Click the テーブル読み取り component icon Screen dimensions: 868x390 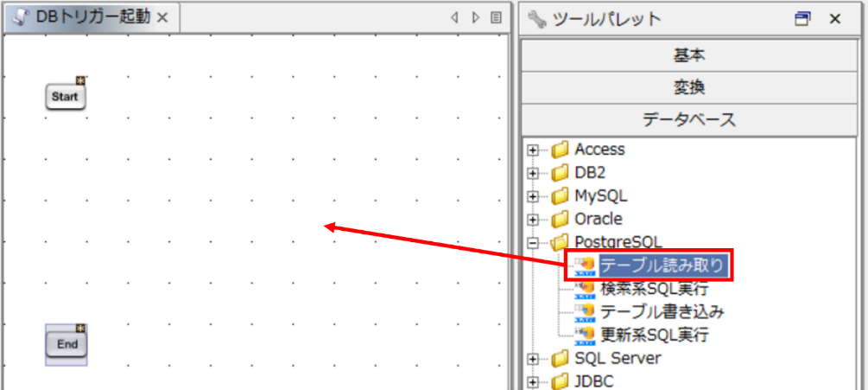tap(585, 266)
